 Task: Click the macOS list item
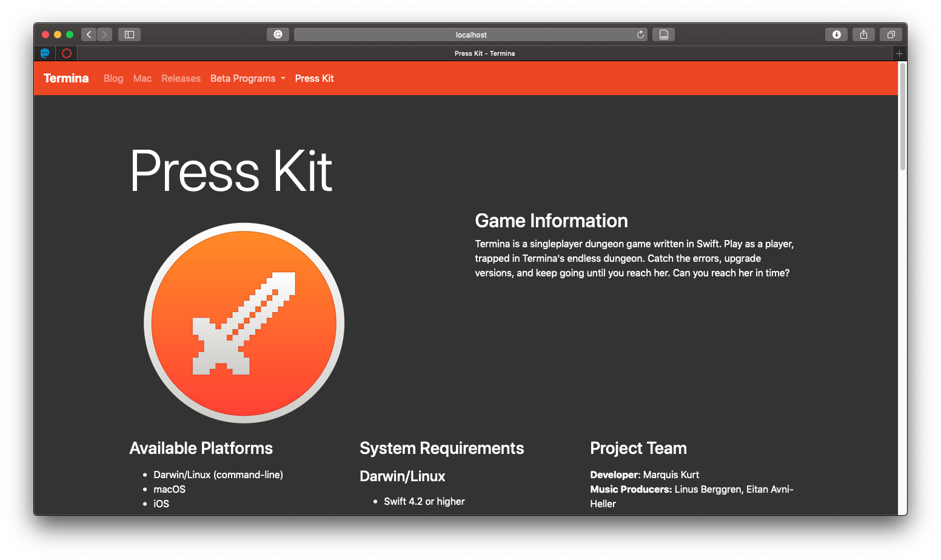169,489
